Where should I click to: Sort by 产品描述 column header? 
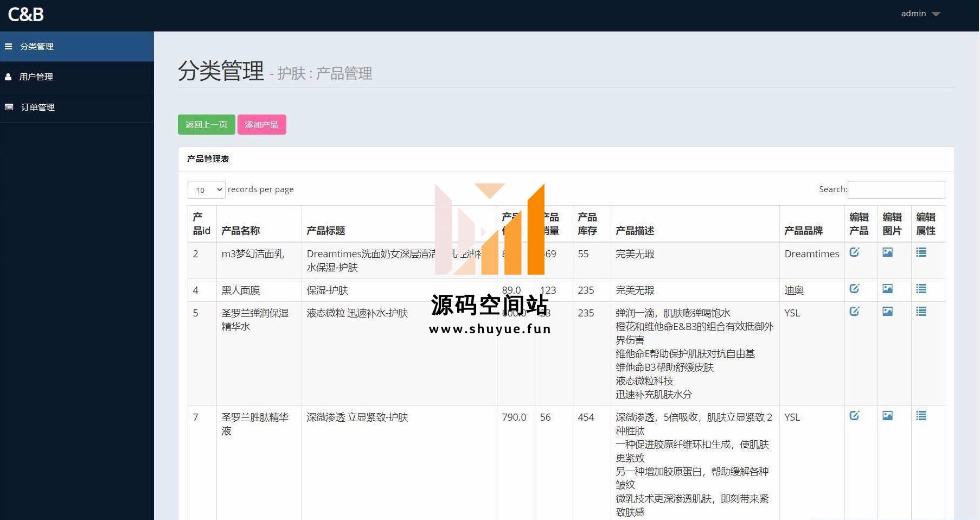695,224
